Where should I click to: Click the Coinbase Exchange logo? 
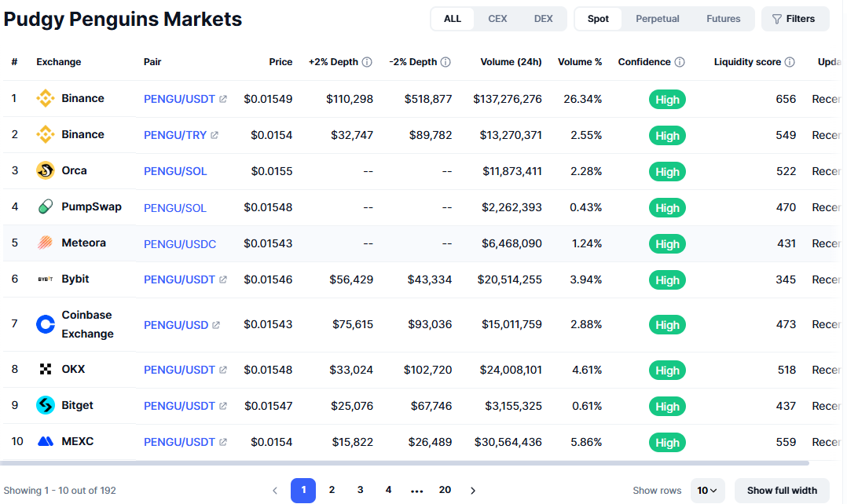[x=46, y=324]
